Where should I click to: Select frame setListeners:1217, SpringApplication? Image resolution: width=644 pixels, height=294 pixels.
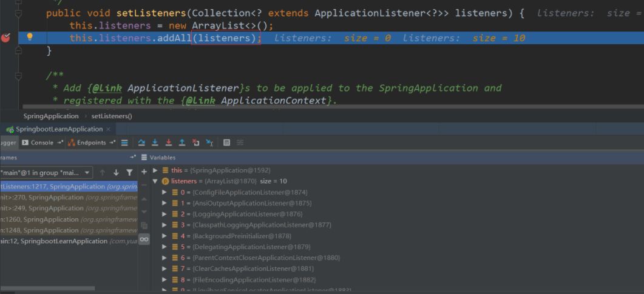coord(69,187)
